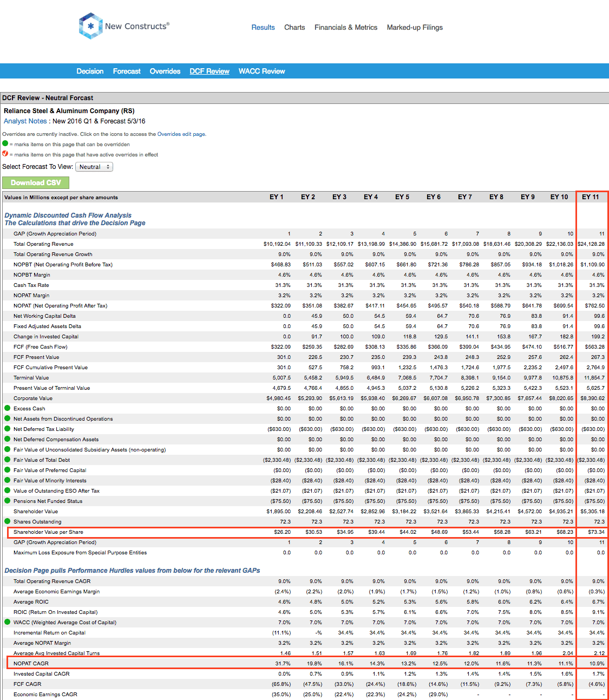Screen dimensions: 609x700
Task: Switch to the Decision tab
Action: (90, 71)
